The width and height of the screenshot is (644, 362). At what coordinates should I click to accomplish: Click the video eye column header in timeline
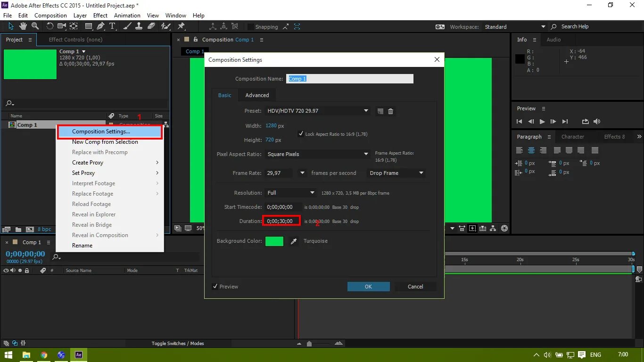tap(6, 271)
